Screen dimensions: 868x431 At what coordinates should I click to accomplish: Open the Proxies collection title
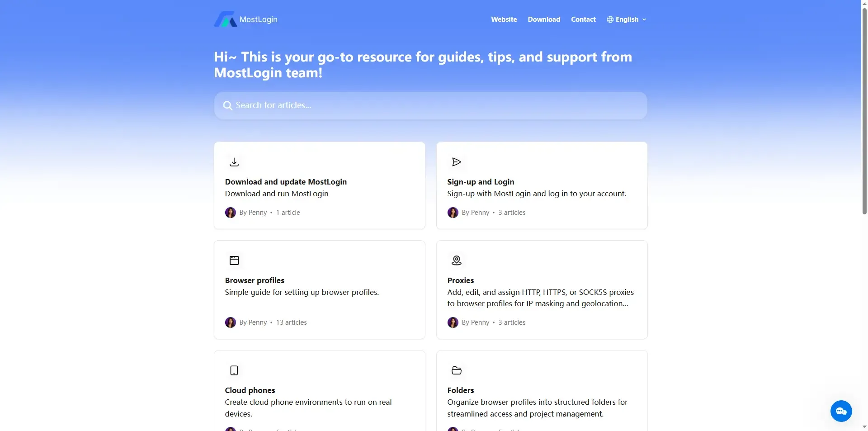(x=461, y=280)
